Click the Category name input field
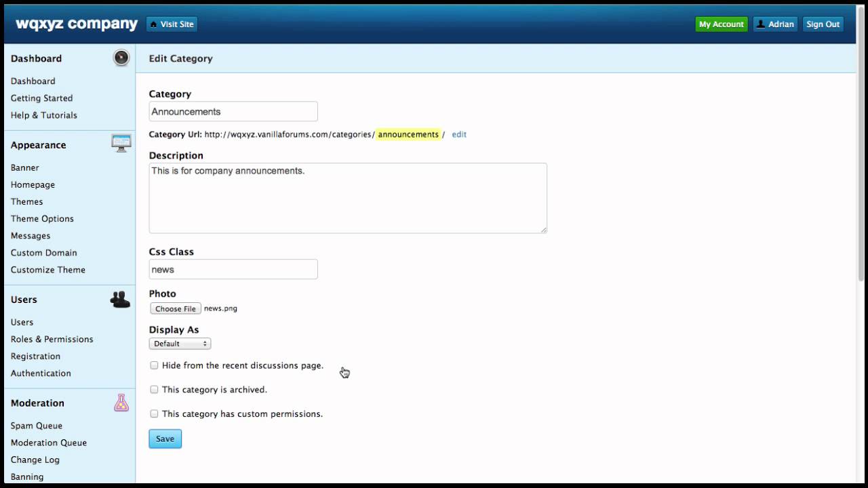Screen dimensions: 868x488 [x=233, y=111]
